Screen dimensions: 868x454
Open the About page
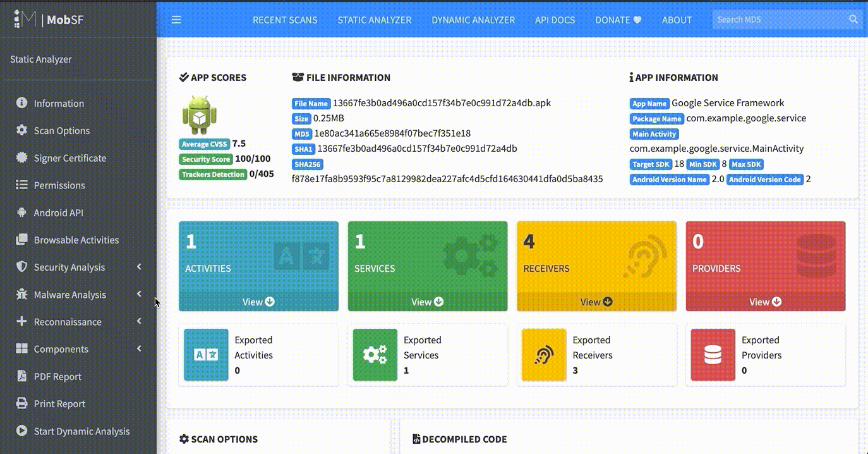[677, 20]
